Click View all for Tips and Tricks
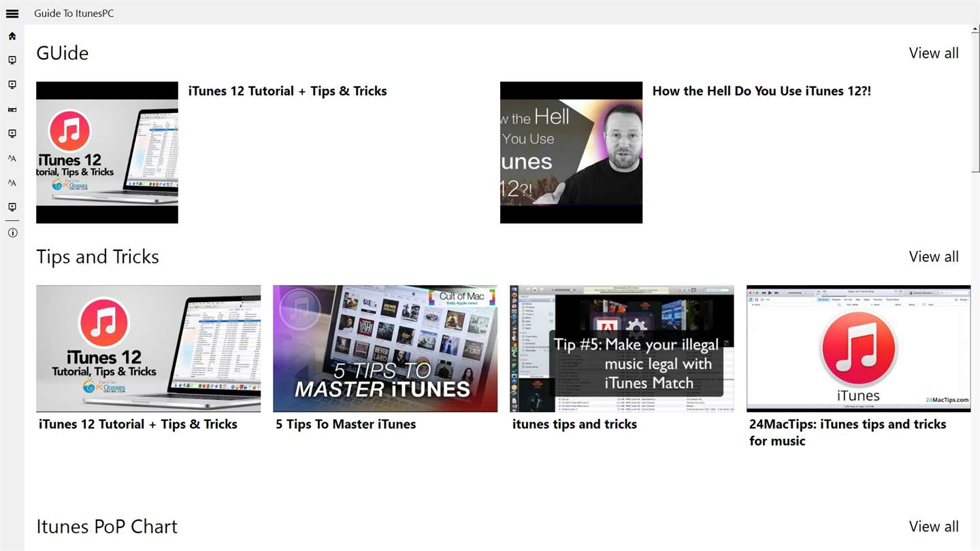 pyautogui.click(x=934, y=256)
